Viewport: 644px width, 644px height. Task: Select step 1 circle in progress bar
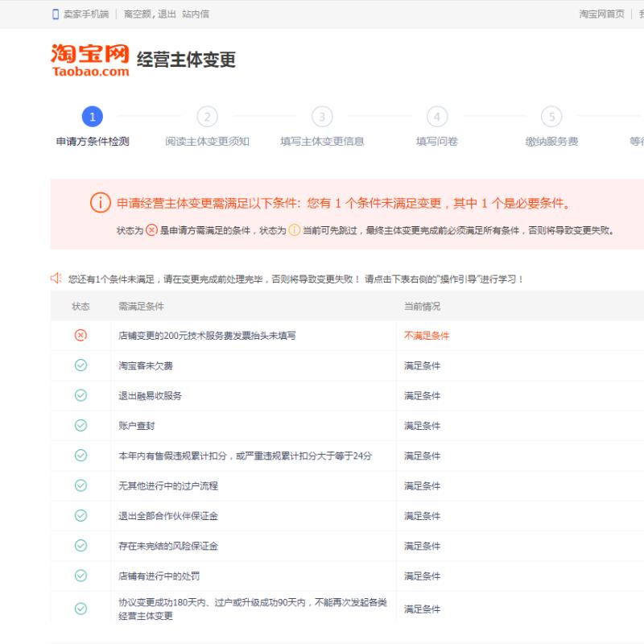click(93, 117)
